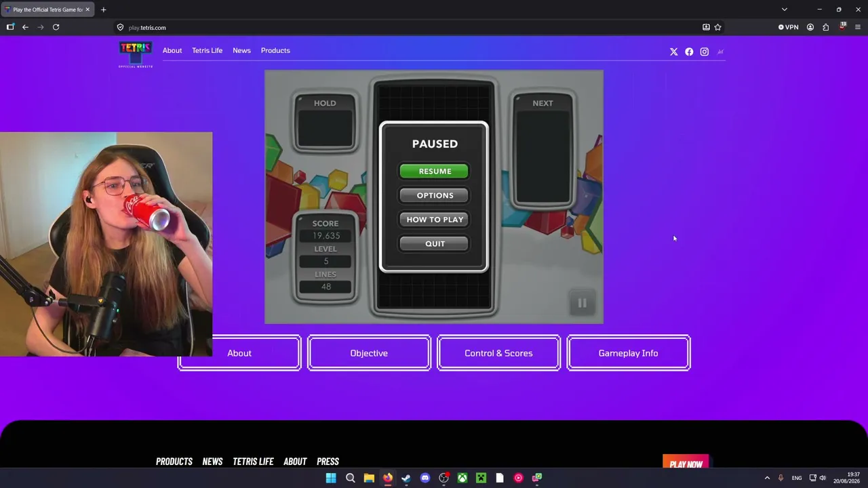Toggle the browser sidebar

[x=10, y=27]
